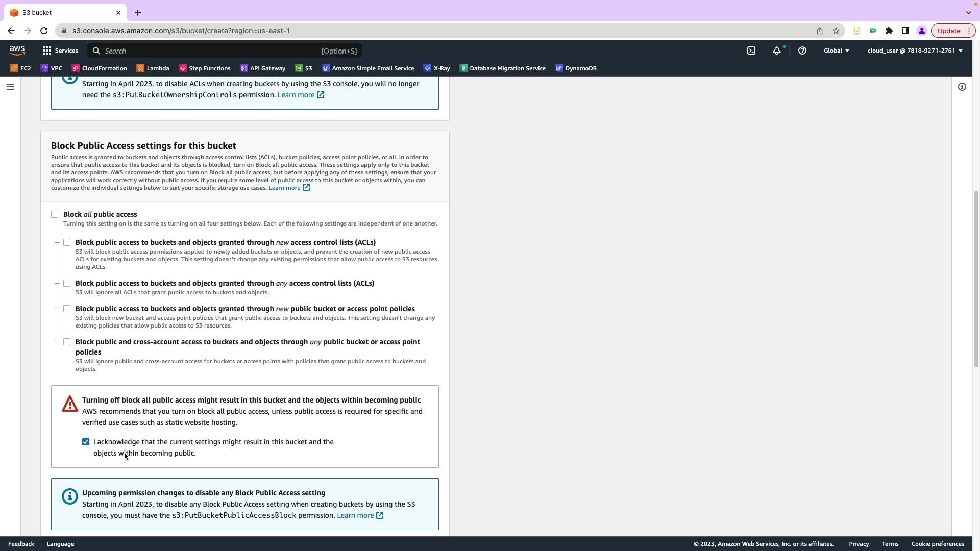Open AWS CloudShell icon
This screenshot has width=980, height=551.
pyautogui.click(x=751, y=51)
